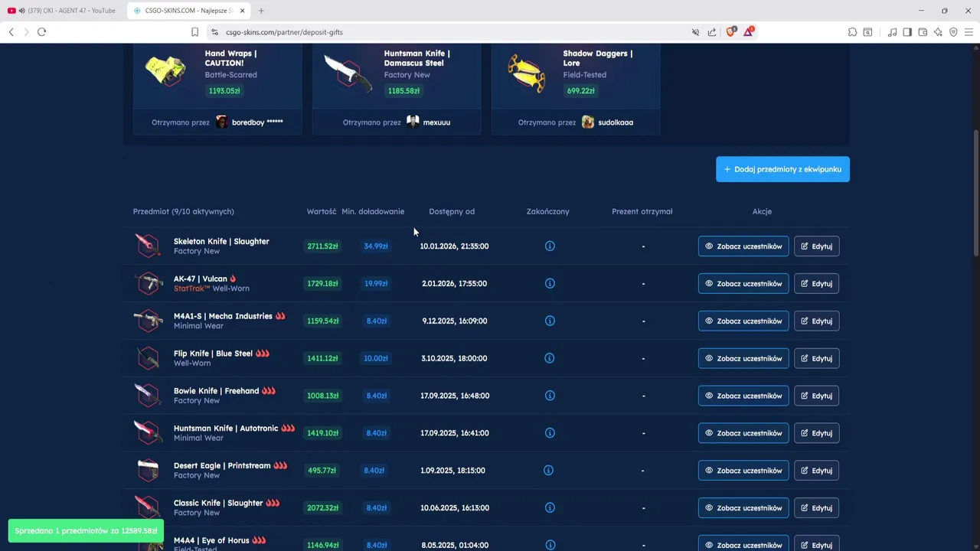Click the AK-47 Vulcan row thumbnail

148,283
